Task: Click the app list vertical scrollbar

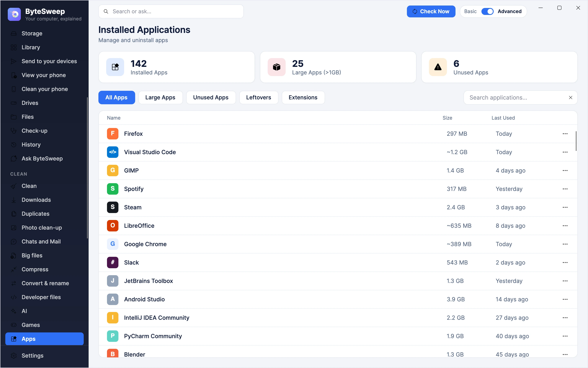Action: pos(576,141)
